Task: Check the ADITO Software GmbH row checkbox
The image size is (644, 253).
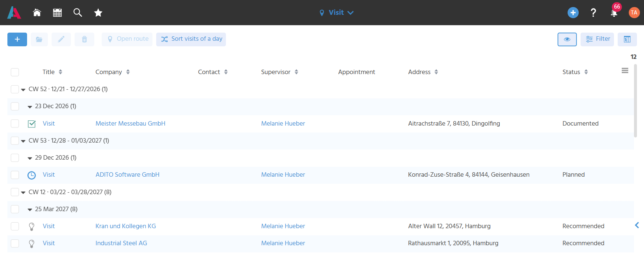Action: 15,175
